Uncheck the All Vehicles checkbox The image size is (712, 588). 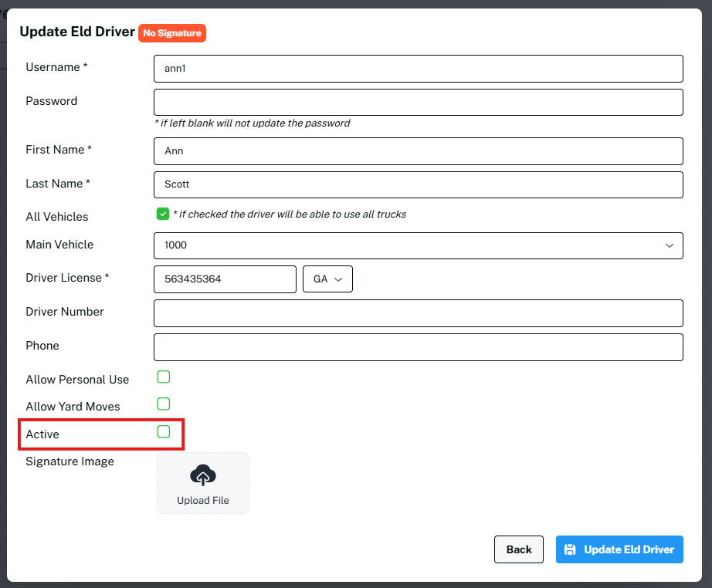(163, 214)
